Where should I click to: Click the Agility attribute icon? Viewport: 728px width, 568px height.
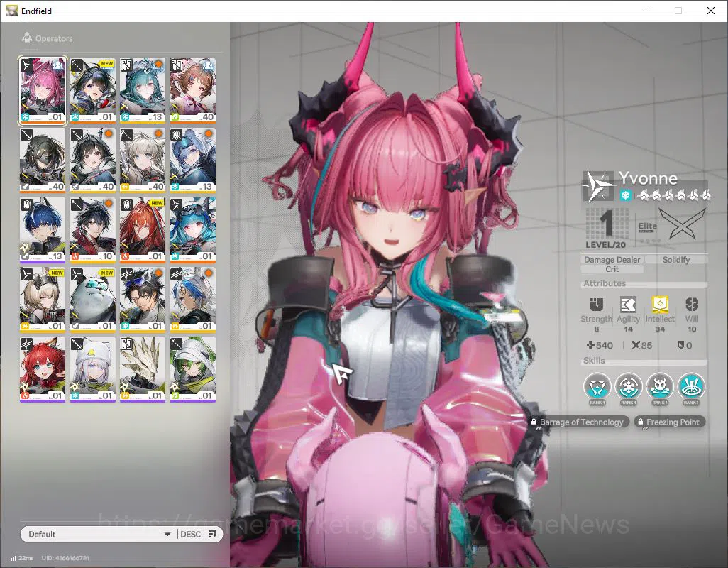(628, 304)
